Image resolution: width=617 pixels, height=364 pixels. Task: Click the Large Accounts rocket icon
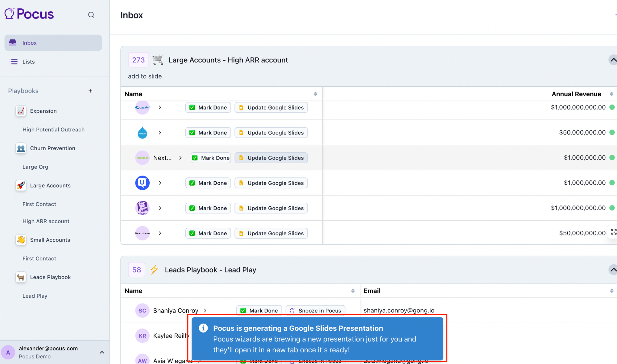pos(21,185)
